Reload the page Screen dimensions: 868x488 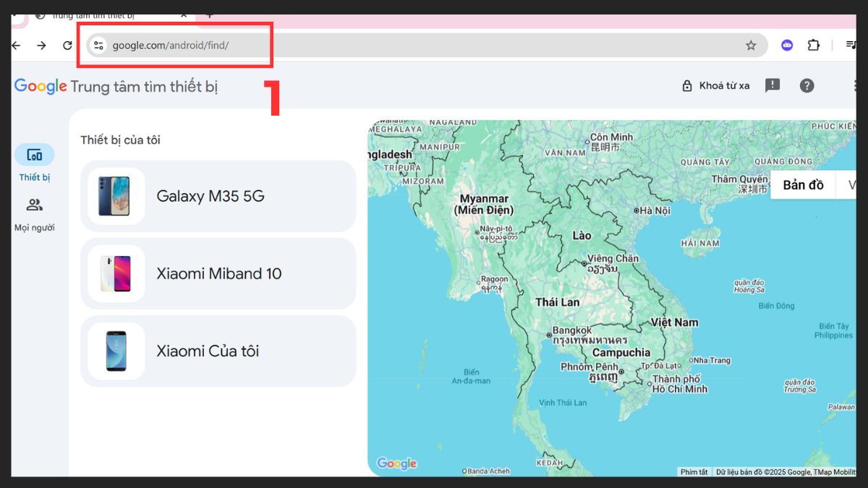click(x=66, y=45)
